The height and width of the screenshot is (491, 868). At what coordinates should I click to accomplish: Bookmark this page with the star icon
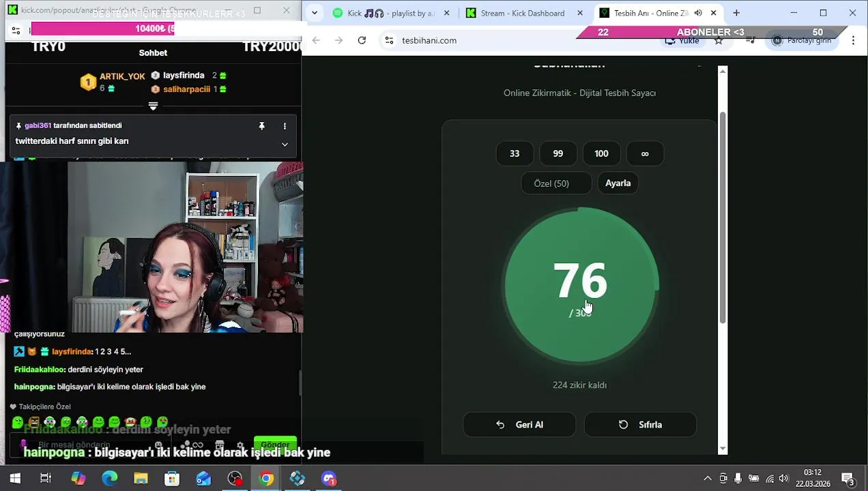click(719, 41)
